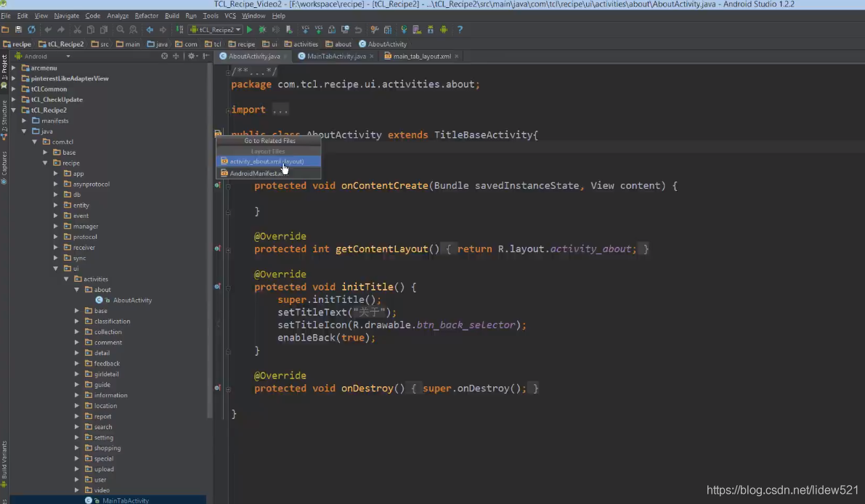Update project from VCS with down-arrow icon
This screenshot has height=504, width=865.
tap(305, 30)
